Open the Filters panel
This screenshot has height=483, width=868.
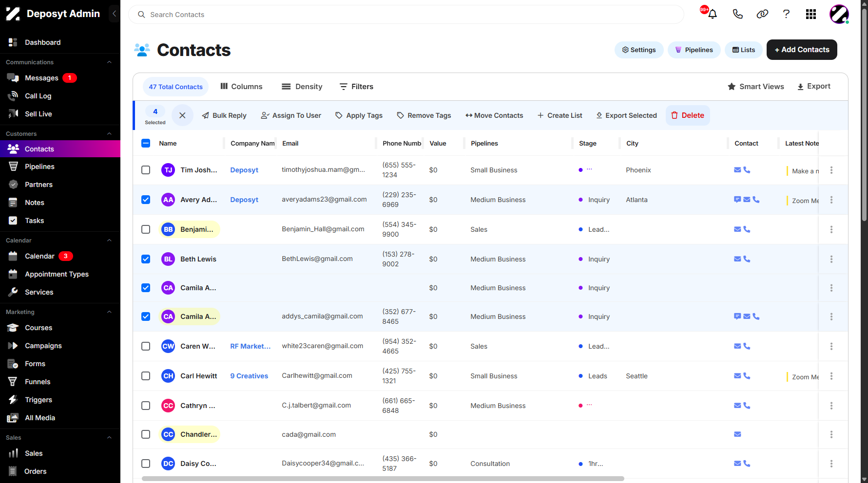click(356, 87)
